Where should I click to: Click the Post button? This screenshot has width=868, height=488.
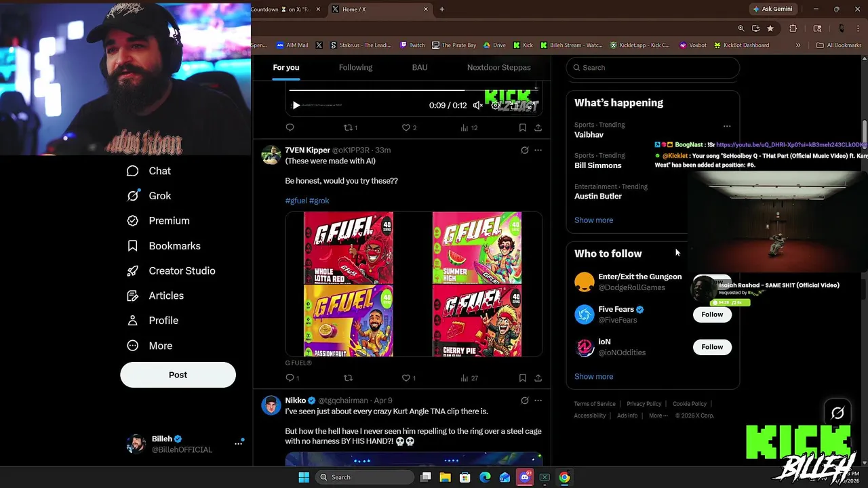click(x=178, y=375)
